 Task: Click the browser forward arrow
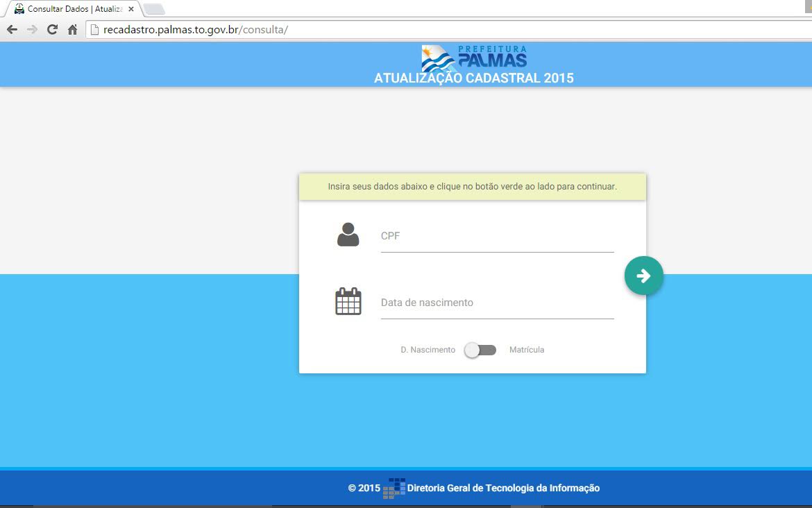(x=32, y=30)
